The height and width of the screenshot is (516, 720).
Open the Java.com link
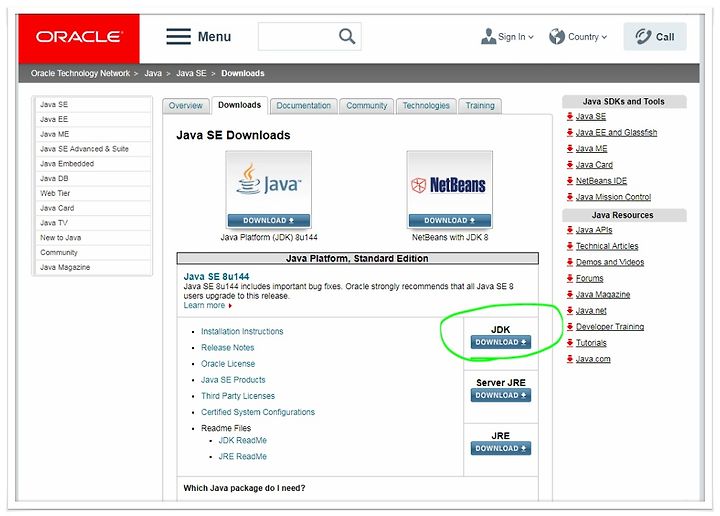coord(593,359)
